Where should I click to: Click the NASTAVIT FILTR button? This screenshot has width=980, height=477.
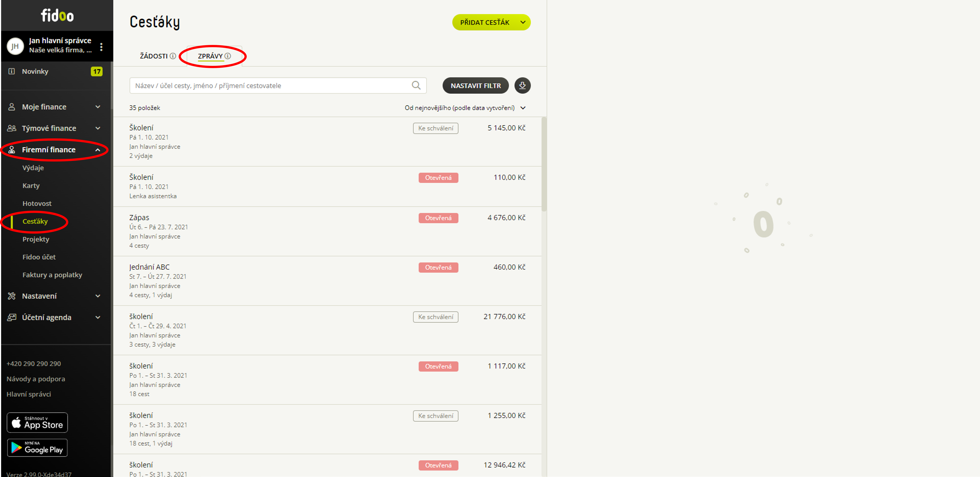coord(476,86)
